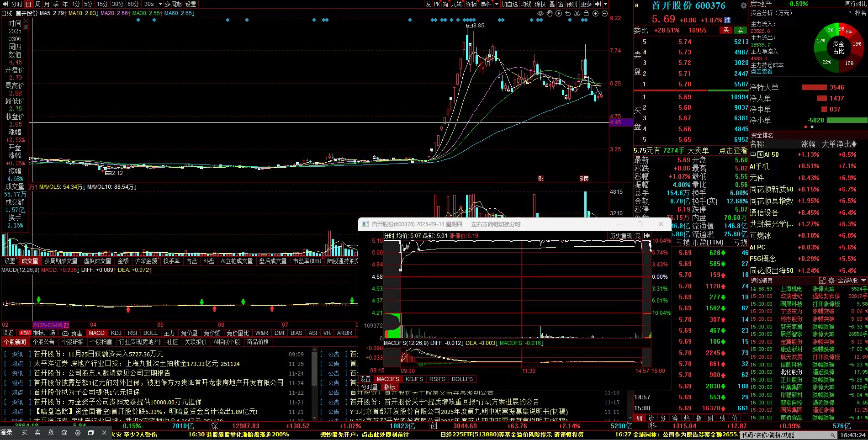
Task: Switch to the BOLL indicator tab
Action: click(150, 333)
